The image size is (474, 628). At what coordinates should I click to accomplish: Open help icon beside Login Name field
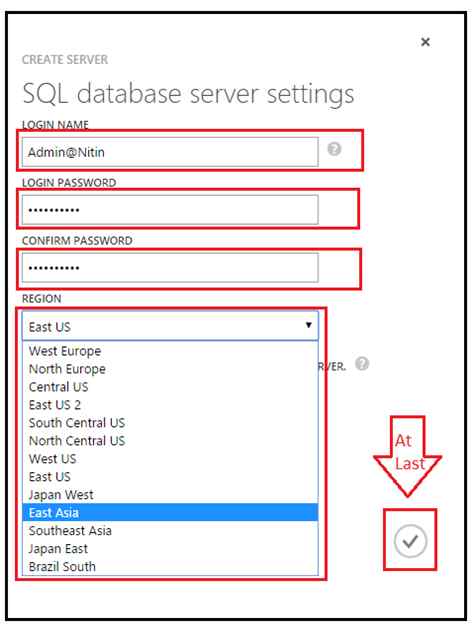[334, 149]
